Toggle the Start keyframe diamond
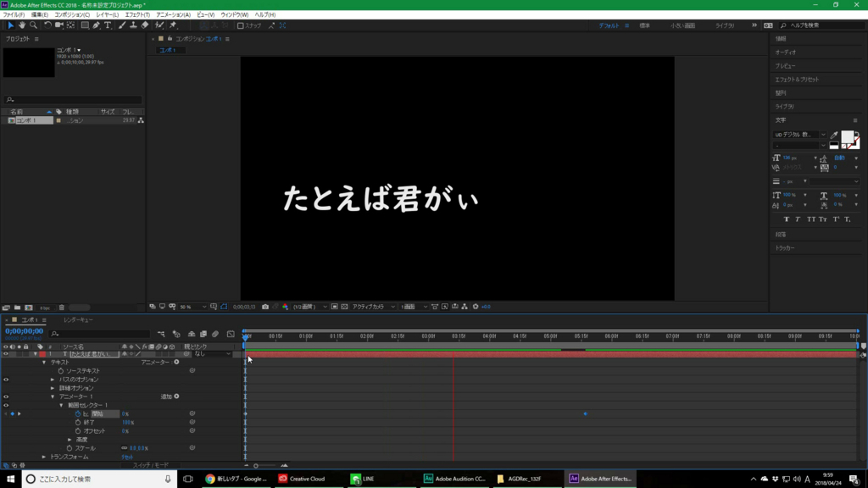868x488 pixels. 13,413
